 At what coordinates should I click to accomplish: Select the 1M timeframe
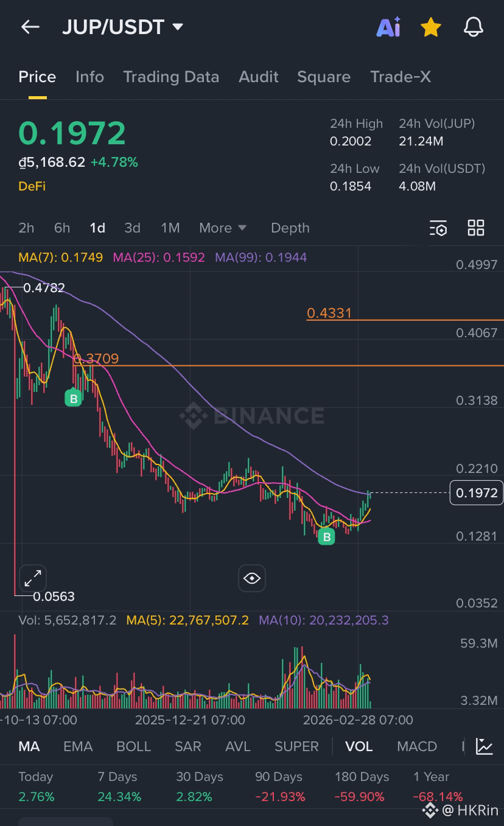170,228
